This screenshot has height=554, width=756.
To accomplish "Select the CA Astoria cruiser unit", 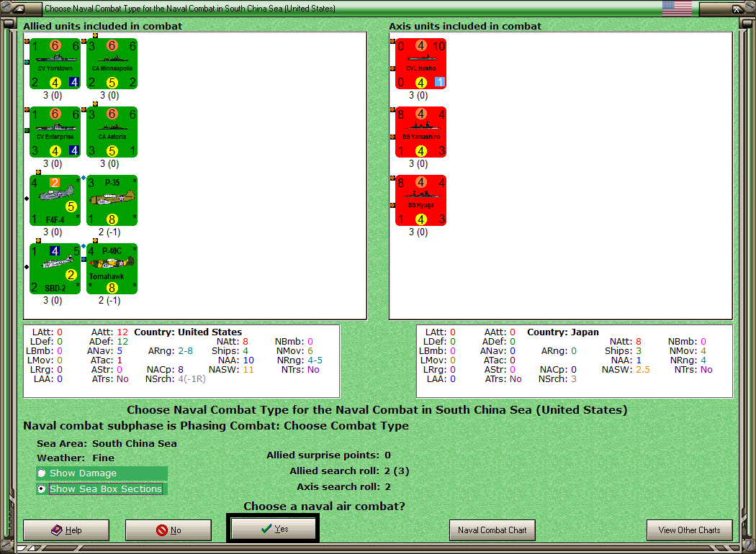I will [112, 132].
